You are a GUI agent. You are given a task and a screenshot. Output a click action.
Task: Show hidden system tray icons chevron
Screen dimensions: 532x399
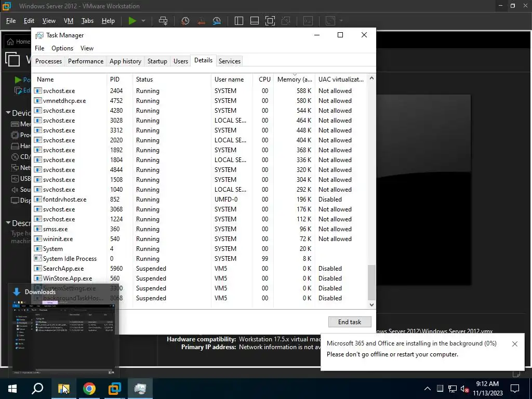tap(428, 389)
